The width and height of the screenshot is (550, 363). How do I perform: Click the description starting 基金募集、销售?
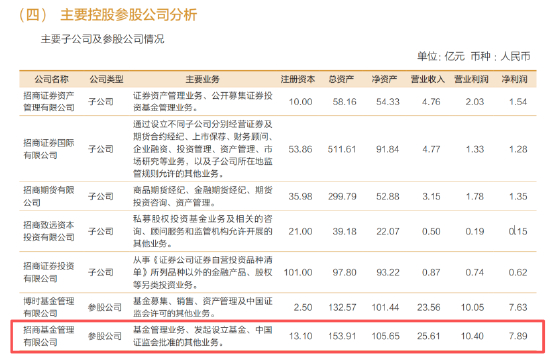[202, 307]
